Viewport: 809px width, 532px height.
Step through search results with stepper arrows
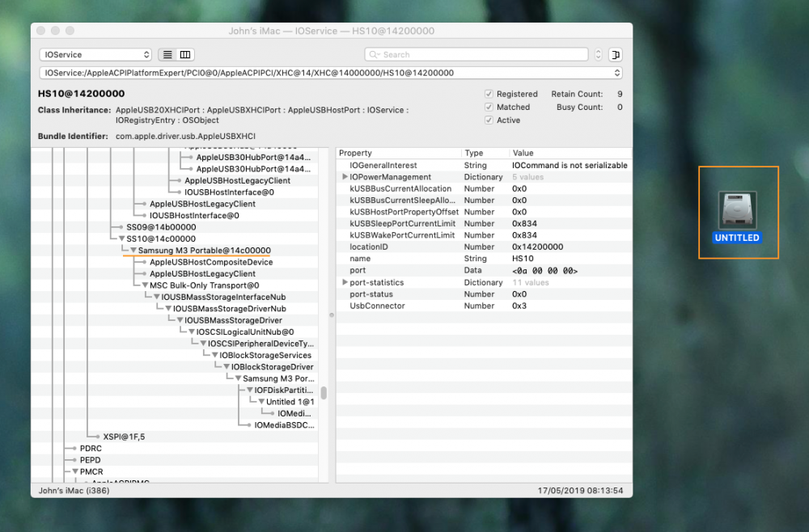(598, 55)
